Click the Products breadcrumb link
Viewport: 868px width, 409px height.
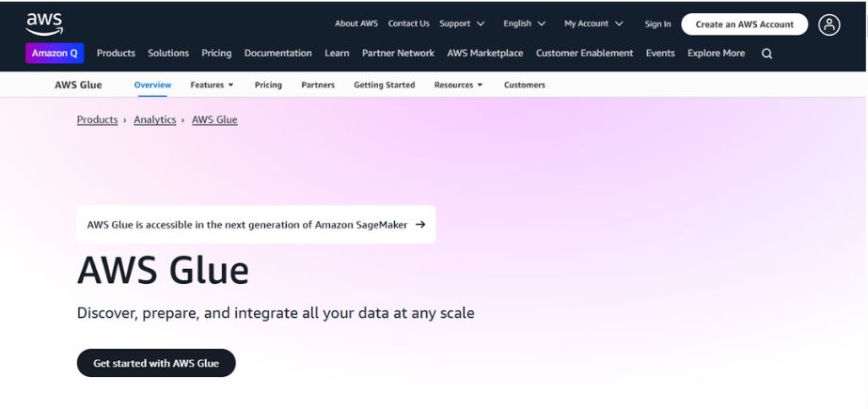98,119
